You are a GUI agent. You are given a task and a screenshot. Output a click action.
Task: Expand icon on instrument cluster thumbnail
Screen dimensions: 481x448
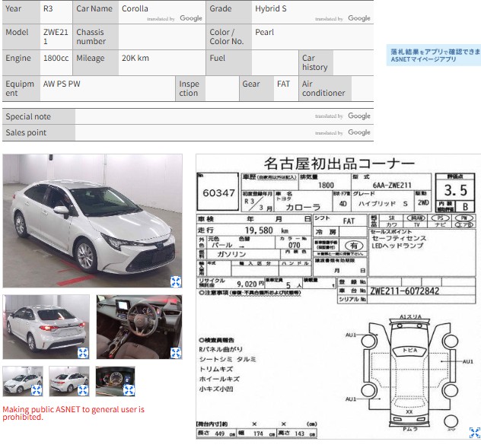tap(129, 390)
